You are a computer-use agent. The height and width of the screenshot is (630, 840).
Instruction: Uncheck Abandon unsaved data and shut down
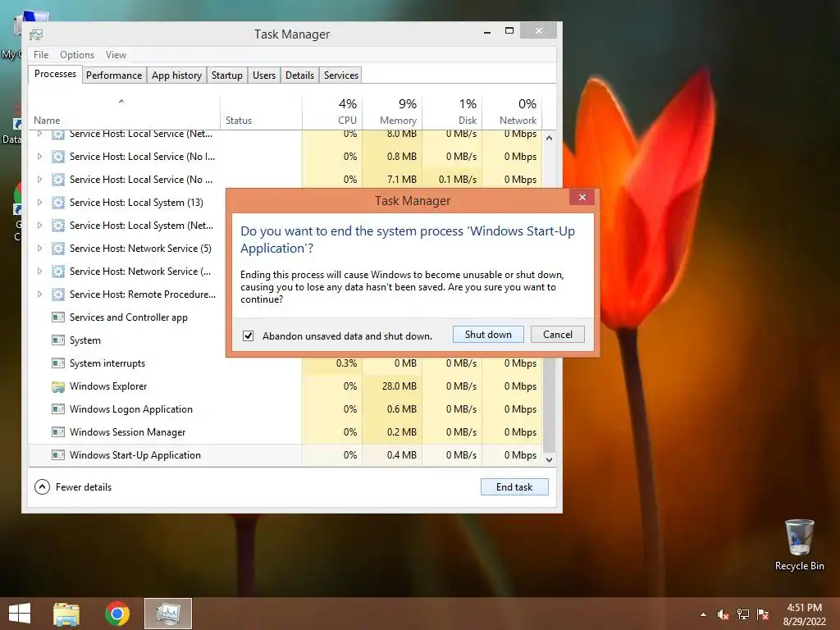[x=248, y=336]
